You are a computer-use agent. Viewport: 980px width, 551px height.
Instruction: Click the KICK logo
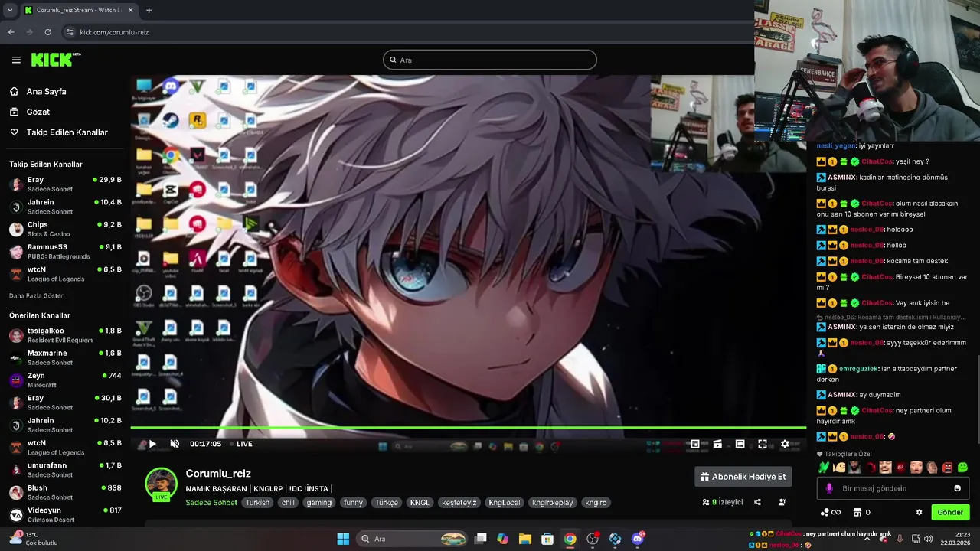pyautogui.click(x=55, y=60)
